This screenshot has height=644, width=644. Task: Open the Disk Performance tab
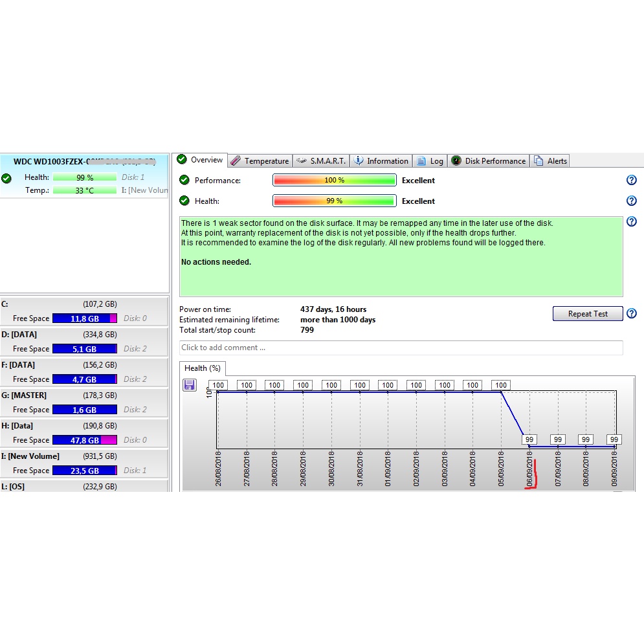pyautogui.click(x=489, y=161)
